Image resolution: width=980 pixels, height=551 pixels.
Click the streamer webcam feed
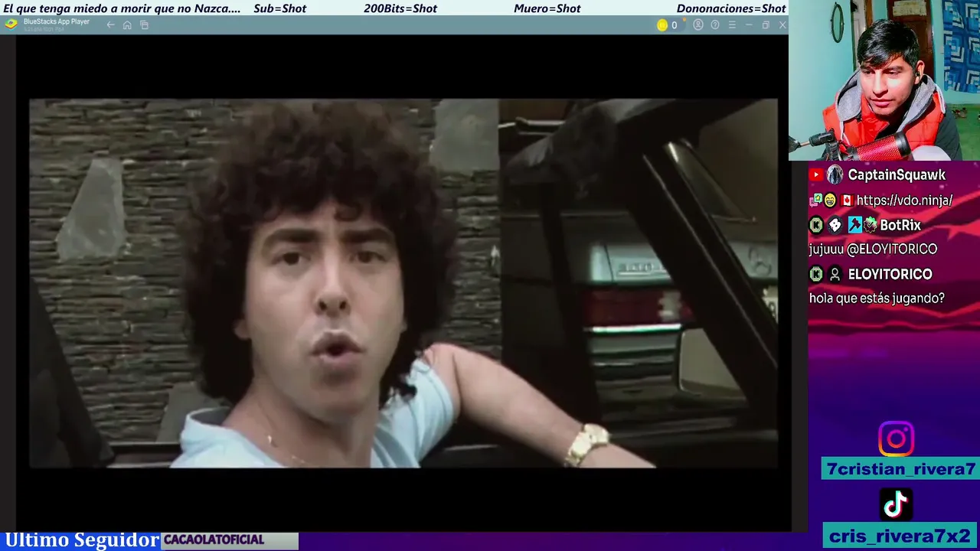coord(884,80)
